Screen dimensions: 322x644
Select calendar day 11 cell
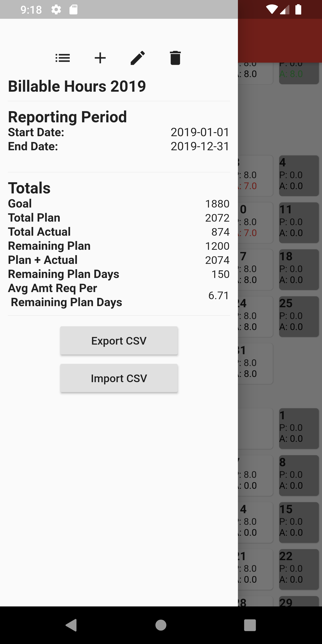[x=299, y=222]
